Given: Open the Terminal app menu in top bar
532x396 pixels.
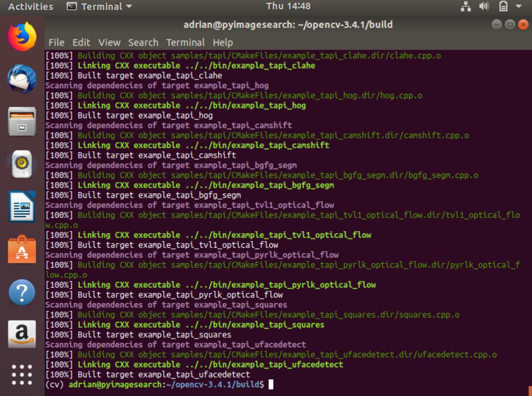Looking at the screenshot, I should [99, 6].
